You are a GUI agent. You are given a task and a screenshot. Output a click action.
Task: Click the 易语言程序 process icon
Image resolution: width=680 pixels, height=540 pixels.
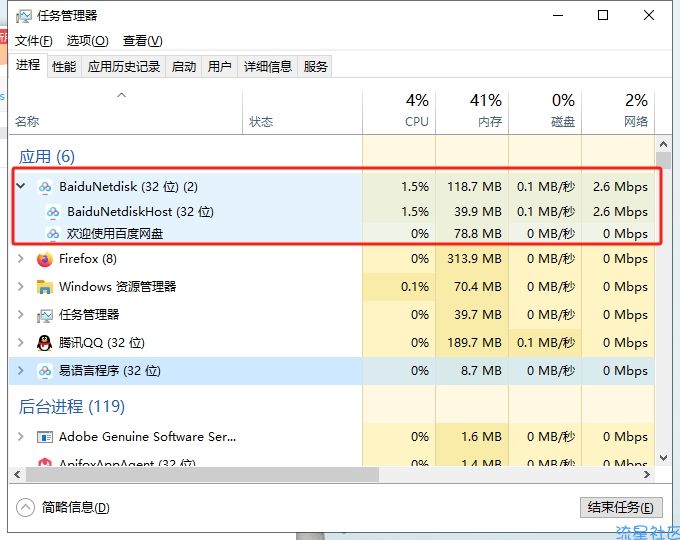(45, 371)
